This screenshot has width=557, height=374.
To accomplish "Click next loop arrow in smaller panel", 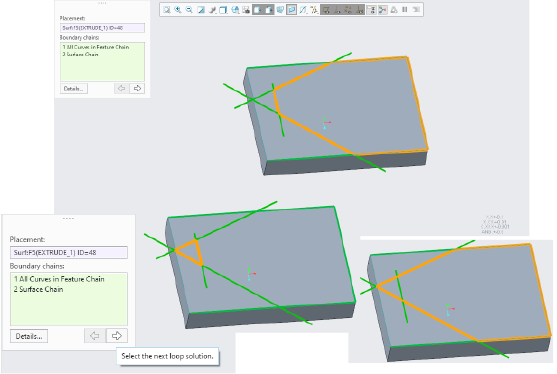I will tap(137, 88).
